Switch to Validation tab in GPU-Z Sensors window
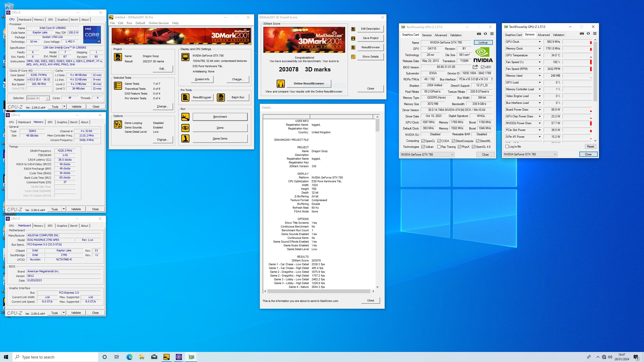This screenshot has width=644, height=362. click(x=558, y=35)
